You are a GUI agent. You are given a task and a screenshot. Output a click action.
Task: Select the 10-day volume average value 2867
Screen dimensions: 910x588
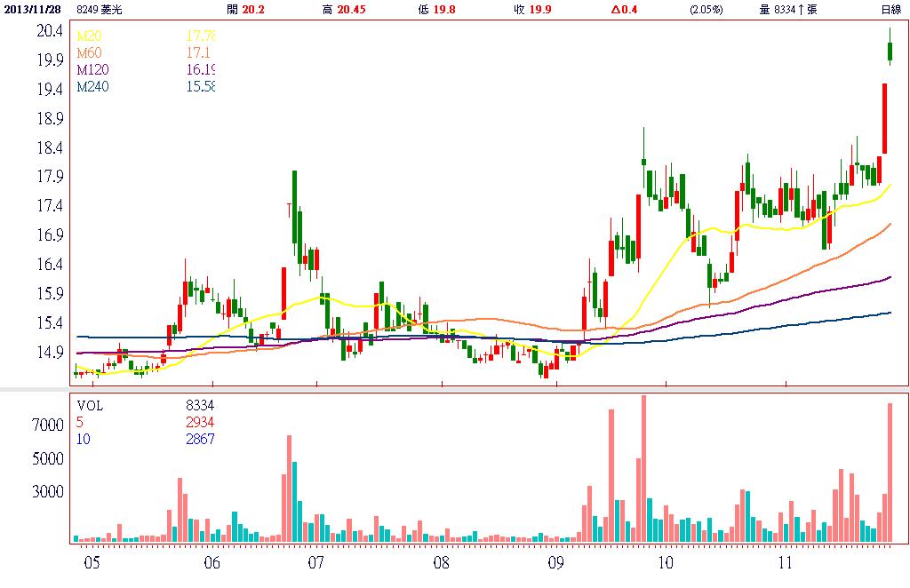tap(200, 439)
